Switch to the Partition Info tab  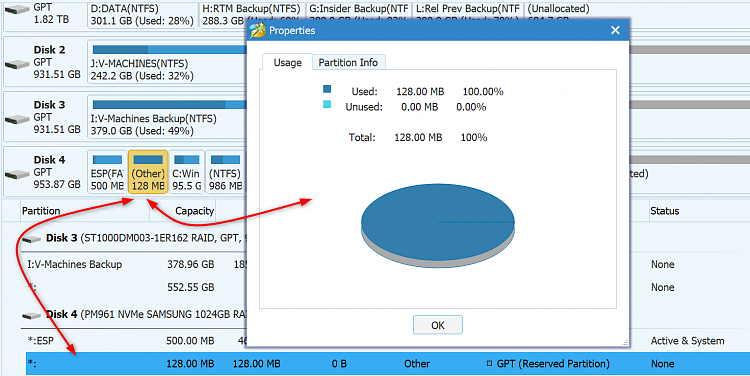pyautogui.click(x=348, y=62)
